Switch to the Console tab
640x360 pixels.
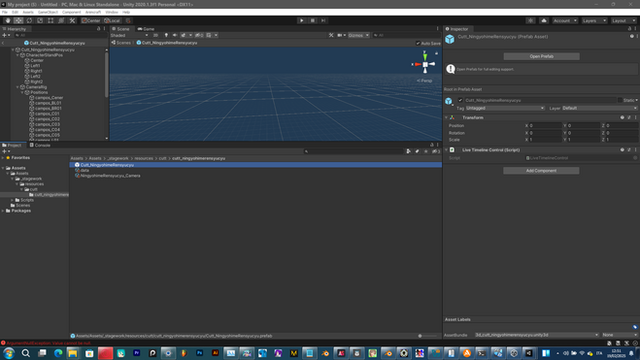point(40,145)
